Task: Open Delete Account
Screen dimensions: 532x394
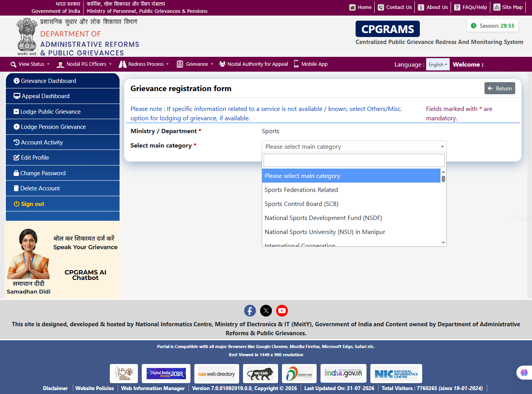Action: 63,188
